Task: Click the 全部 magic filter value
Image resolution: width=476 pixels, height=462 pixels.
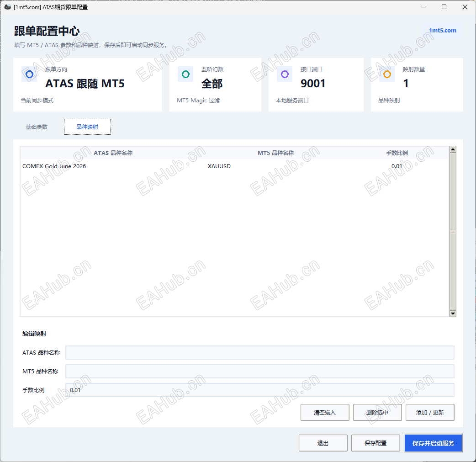Action: click(x=212, y=84)
